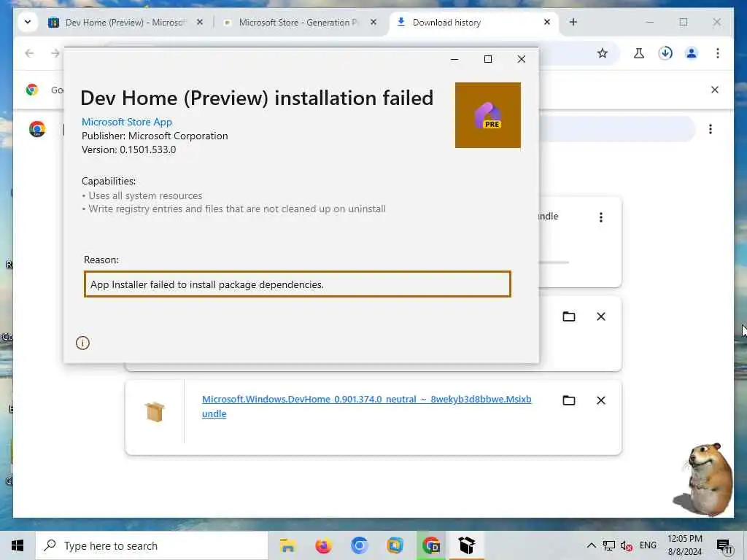Open Chrome's three-dot main menu
This screenshot has width=747, height=560.
pos(718,53)
